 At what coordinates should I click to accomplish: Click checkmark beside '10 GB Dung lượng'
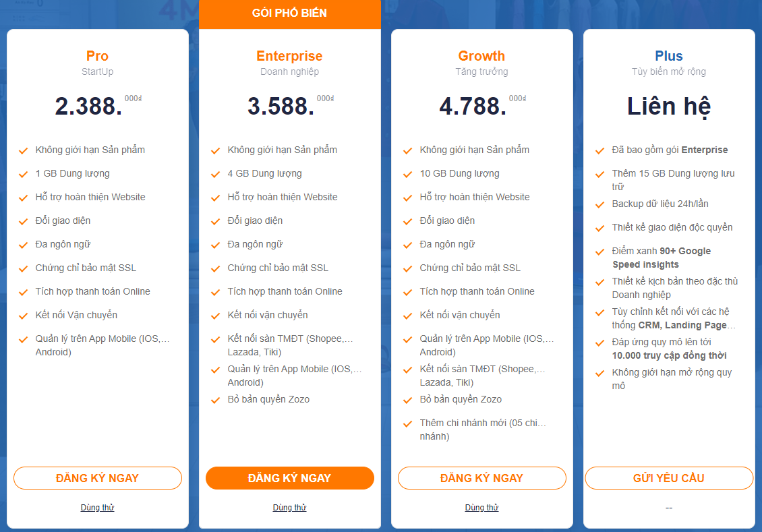point(407,175)
